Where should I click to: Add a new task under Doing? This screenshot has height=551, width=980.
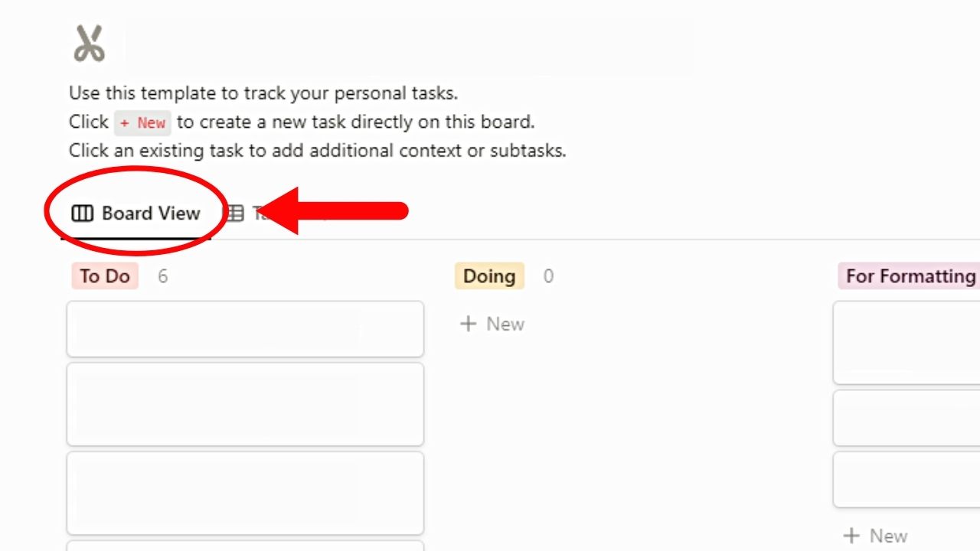point(492,324)
